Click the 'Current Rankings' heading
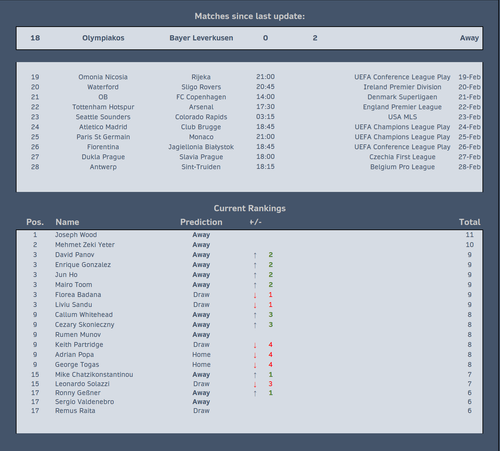The height and width of the screenshot is (451, 500). [250, 208]
